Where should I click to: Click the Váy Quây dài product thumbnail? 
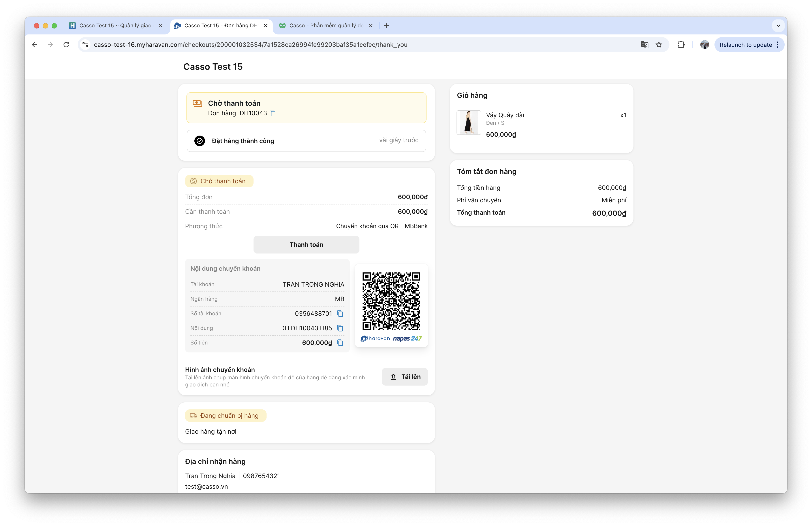tap(469, 123)
